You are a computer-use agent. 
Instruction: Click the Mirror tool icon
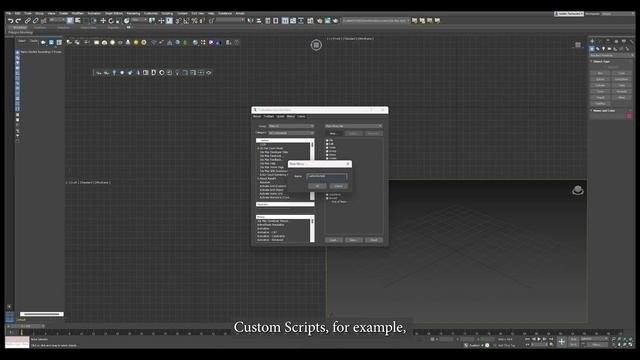click(x=251, y=20)
